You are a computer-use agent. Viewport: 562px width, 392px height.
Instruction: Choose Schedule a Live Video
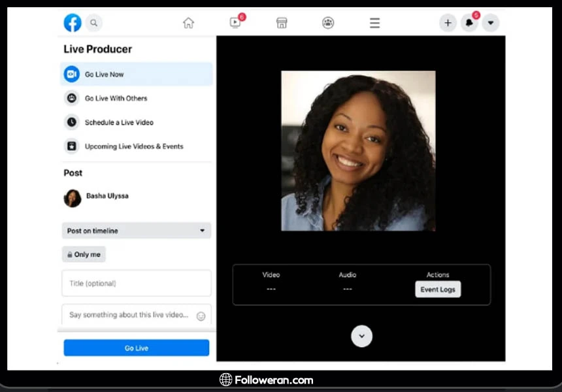[x=118, y=123]
